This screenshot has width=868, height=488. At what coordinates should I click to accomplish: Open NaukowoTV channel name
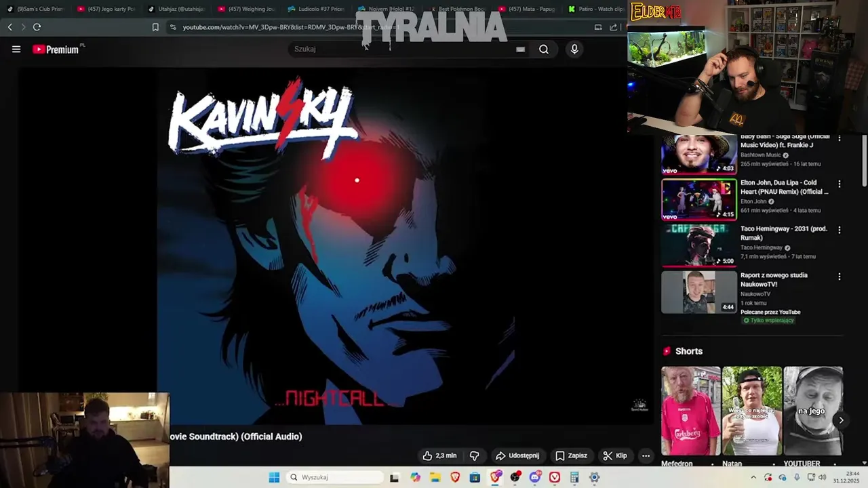click(x=755, y=294)
